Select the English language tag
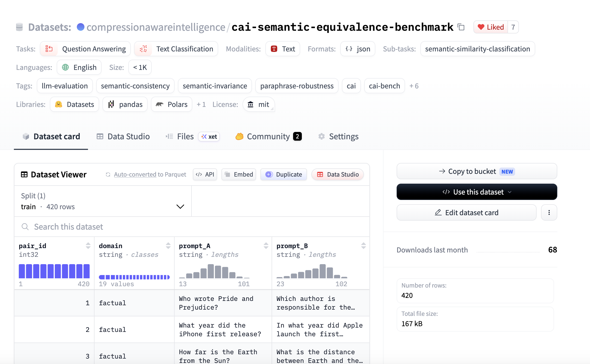This screenshot has height=364, width=590. tap(79, 67)
